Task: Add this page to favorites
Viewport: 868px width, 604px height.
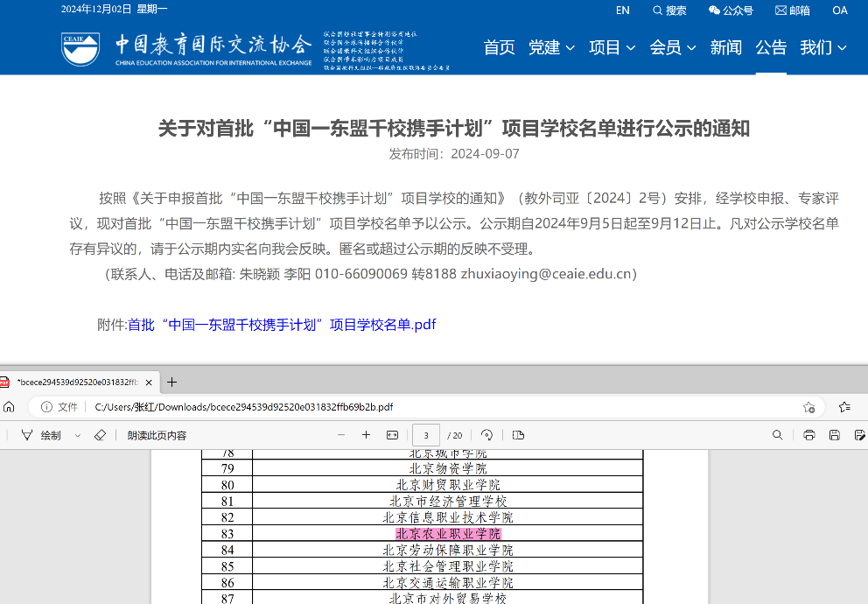Action: point(809,407)
